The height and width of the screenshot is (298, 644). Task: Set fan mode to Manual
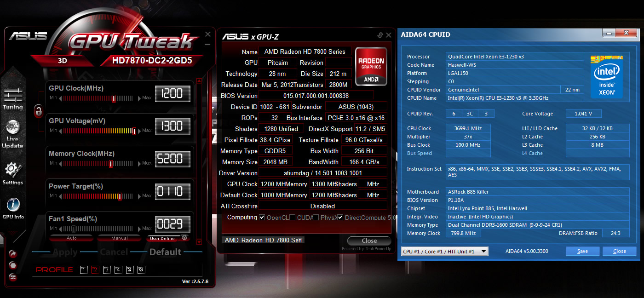[119, 238]
